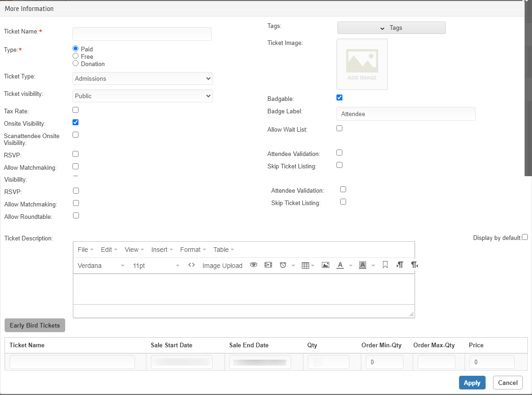Expand the text color picker arrow
532x395 pixels.
[x=351, y=266]
